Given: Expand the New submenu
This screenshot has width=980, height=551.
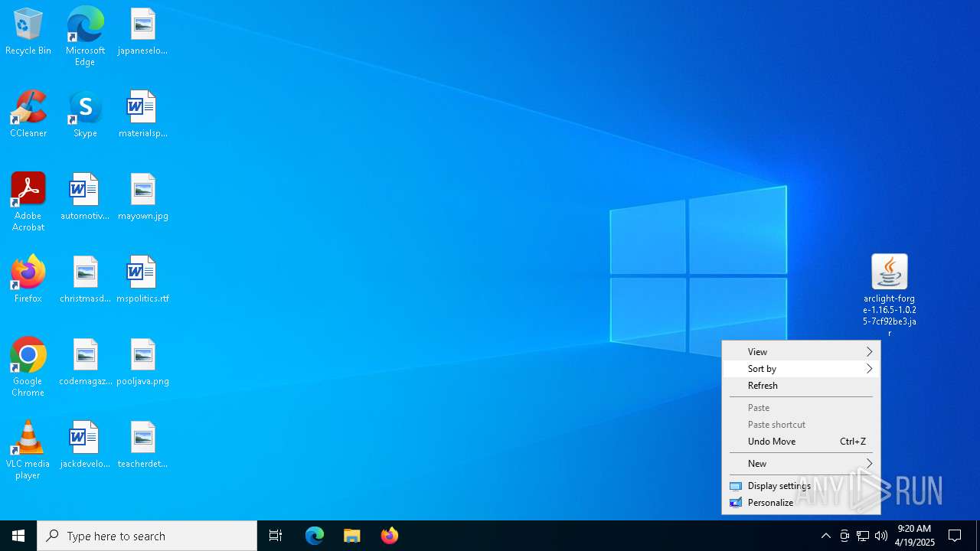Looking at the screenshot, I should tap(801, 464).
